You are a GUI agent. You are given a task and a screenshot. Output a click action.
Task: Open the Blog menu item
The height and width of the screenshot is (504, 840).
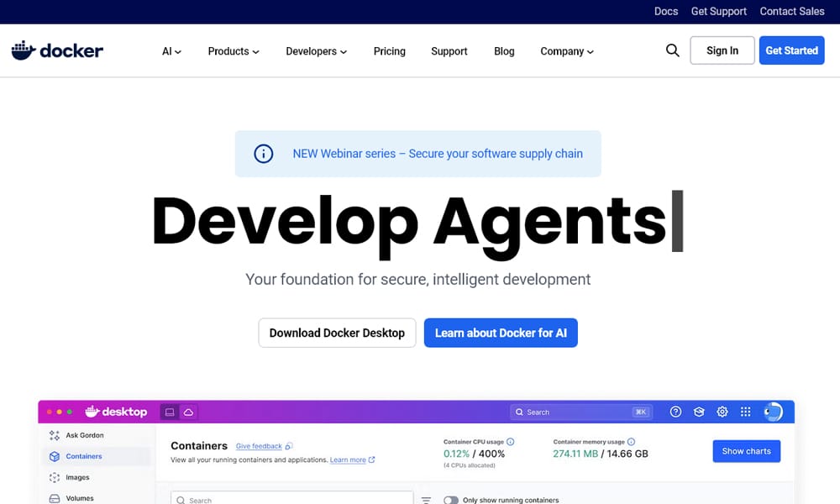(504, 51)
